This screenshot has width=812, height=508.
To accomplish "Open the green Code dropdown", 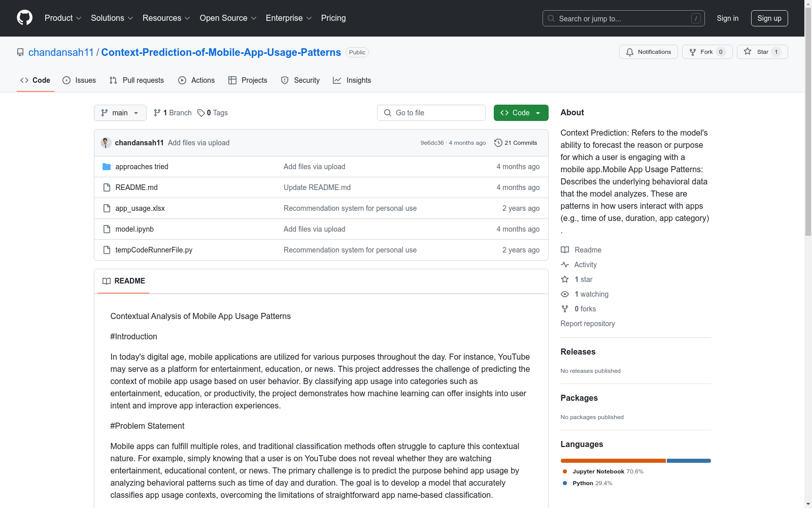I will coord(521,113).
